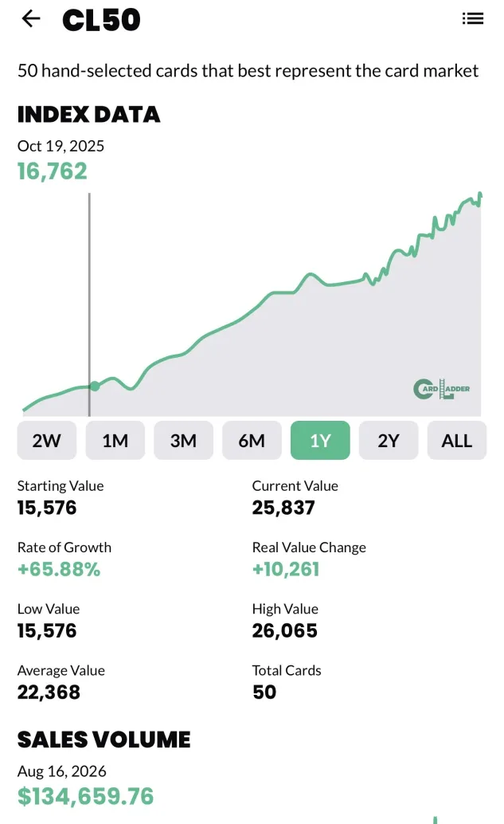
Task: Tap the peak of the index chart
Action: (480, 194)
